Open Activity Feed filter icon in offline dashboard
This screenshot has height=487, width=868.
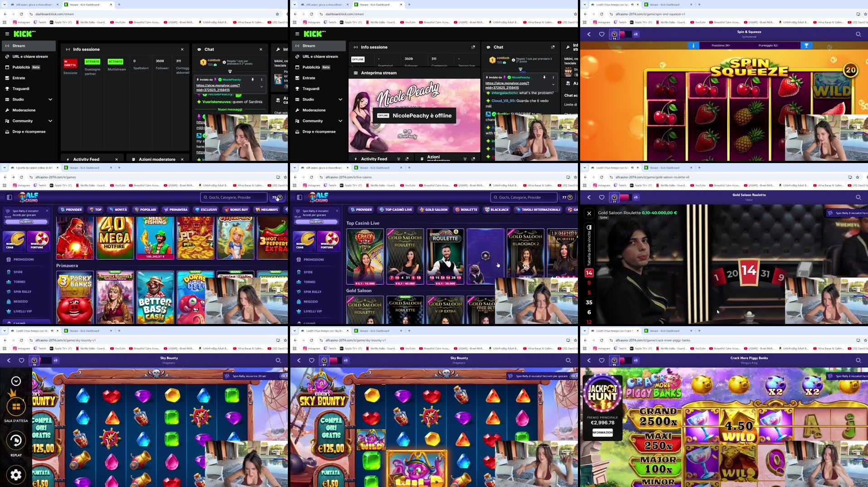click(398, 159)
